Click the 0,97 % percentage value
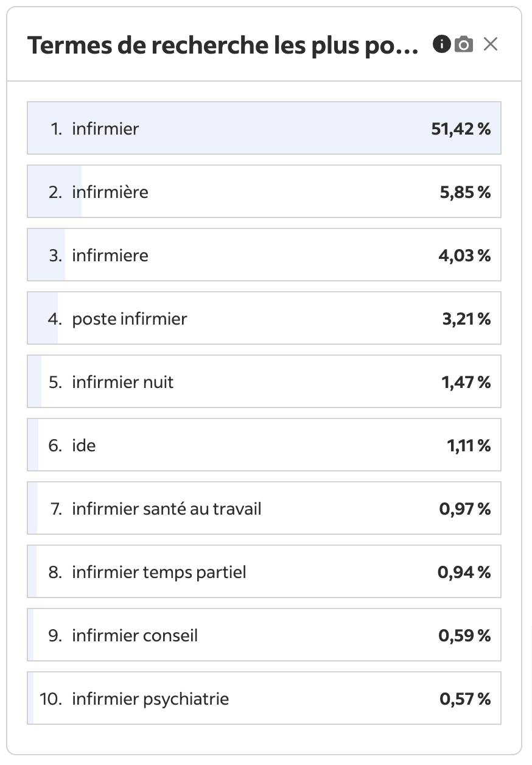The width and height of the screenshot is (532, 765). tap(465, 509)
